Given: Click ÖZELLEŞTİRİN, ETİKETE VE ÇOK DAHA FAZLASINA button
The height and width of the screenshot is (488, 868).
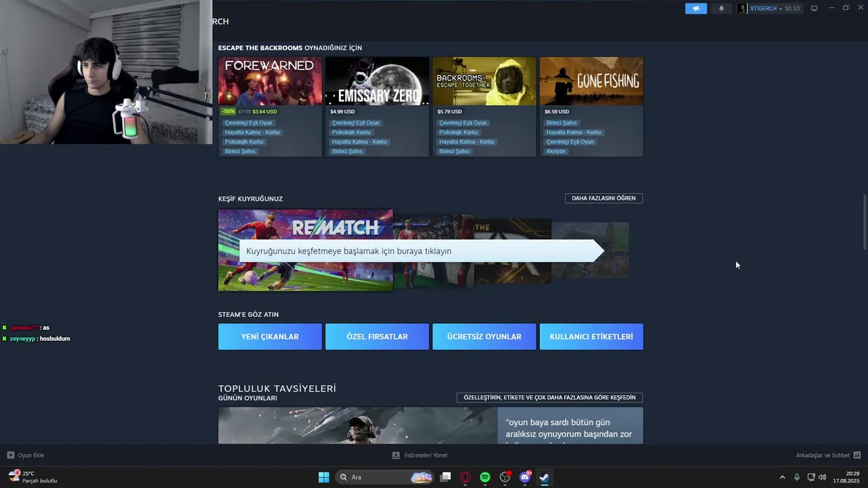Looking at the screenshot, I should 550,397.
